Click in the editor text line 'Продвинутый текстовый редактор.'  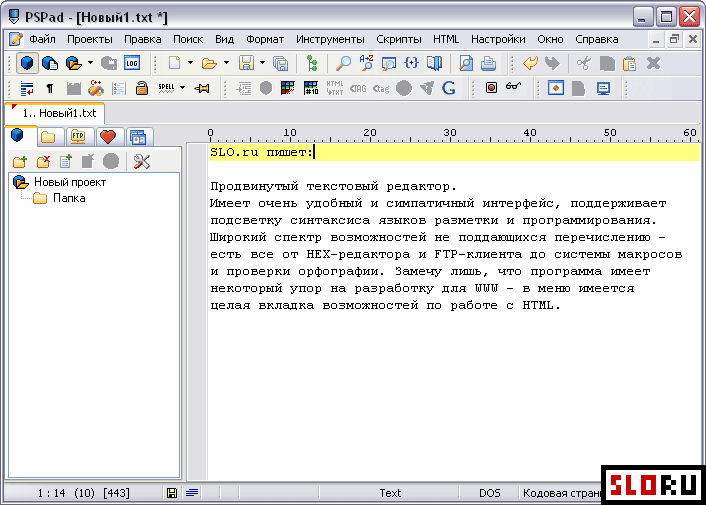pyautogui.click(x=333, y=186)
